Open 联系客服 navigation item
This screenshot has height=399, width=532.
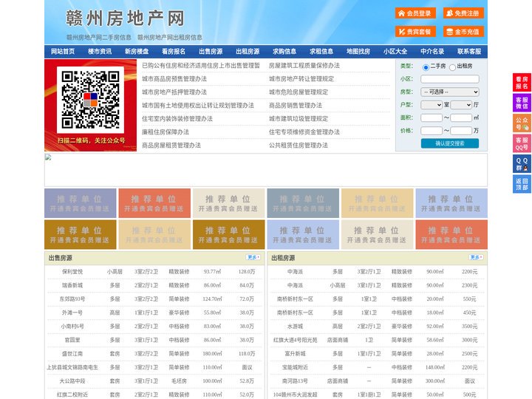(469, 52)
